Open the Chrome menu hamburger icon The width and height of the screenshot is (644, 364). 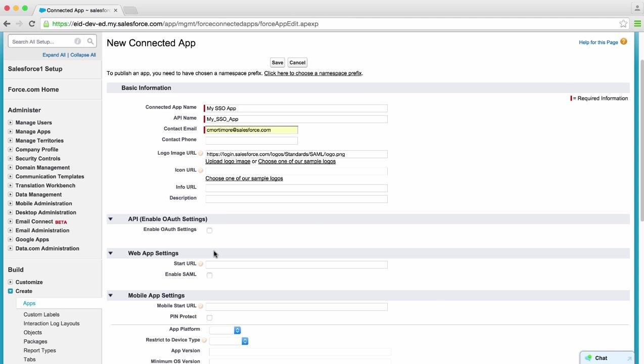point(637,24)
